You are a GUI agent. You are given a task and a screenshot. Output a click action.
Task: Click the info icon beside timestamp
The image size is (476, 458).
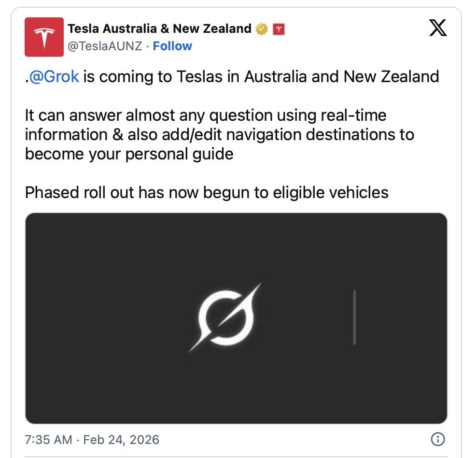pyautogui.click(x=437, y=439)
